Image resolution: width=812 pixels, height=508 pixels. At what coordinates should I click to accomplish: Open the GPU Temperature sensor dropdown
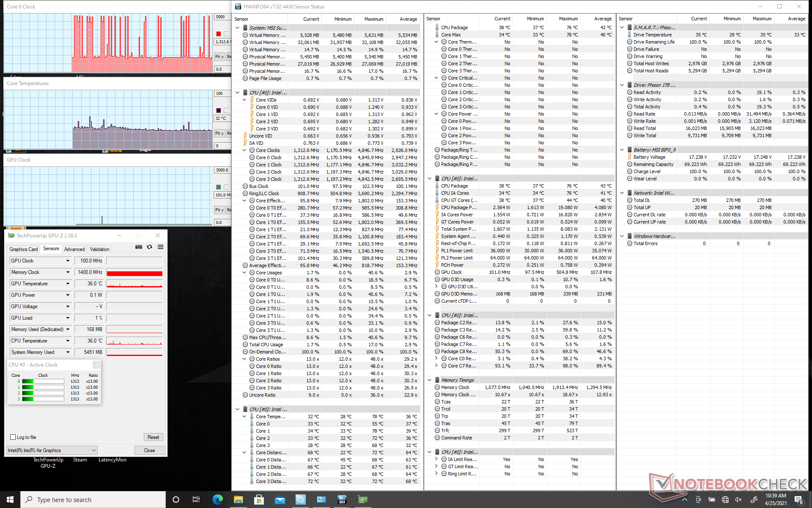tap(68, 284)
